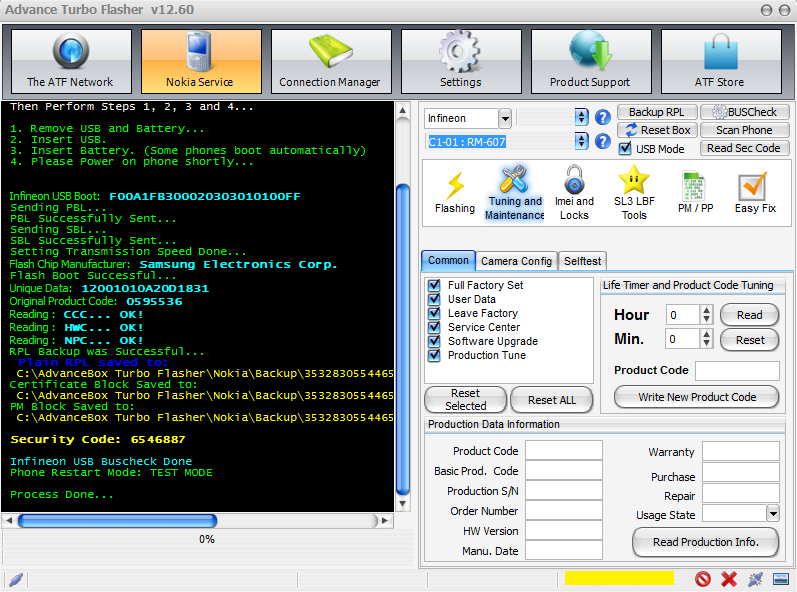Click the Purchase date field
This screenshot has width=797, height=592.
[x=741, y=472]
